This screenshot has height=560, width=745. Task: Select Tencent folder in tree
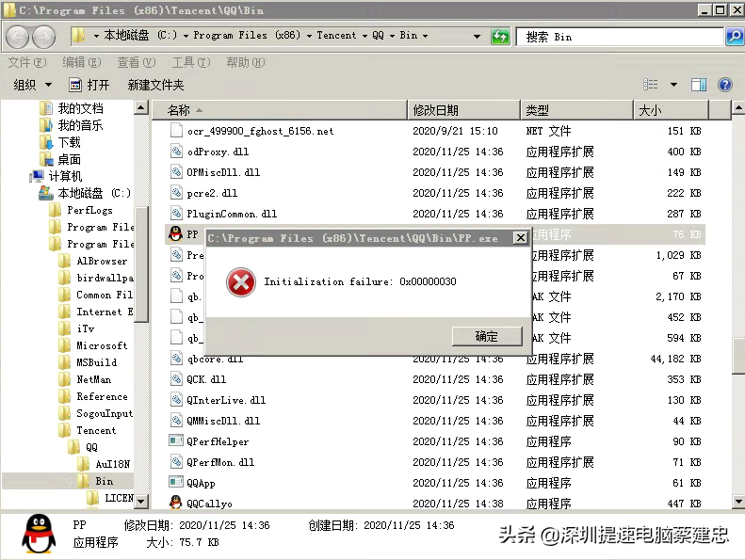coord(95,430)
